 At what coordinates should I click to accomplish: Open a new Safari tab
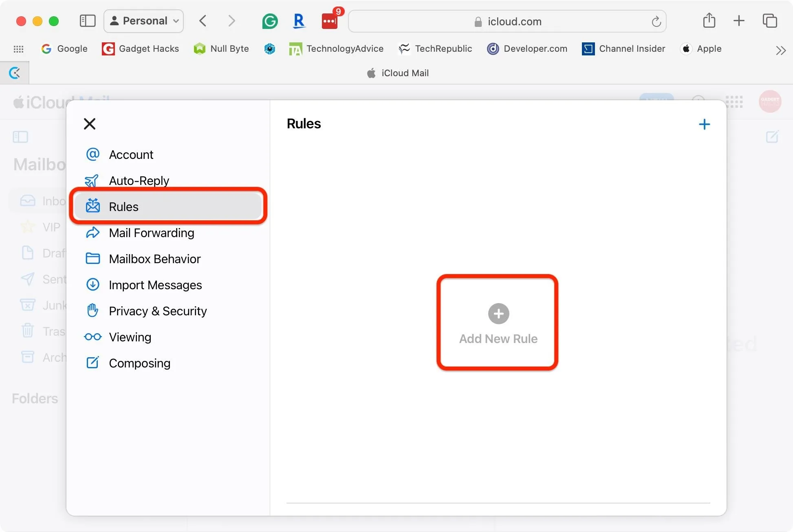(739, 20)
